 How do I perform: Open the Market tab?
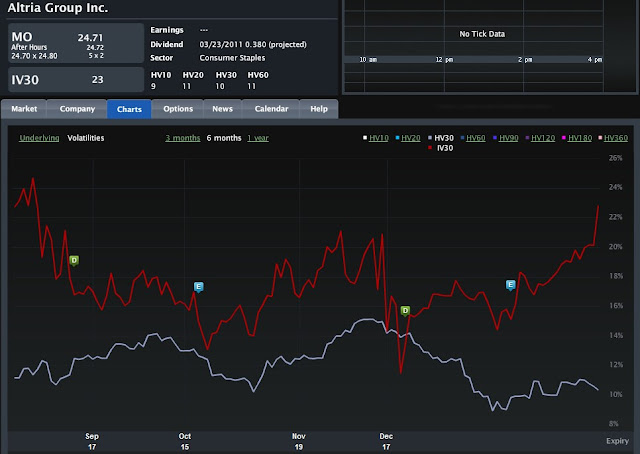24,108
